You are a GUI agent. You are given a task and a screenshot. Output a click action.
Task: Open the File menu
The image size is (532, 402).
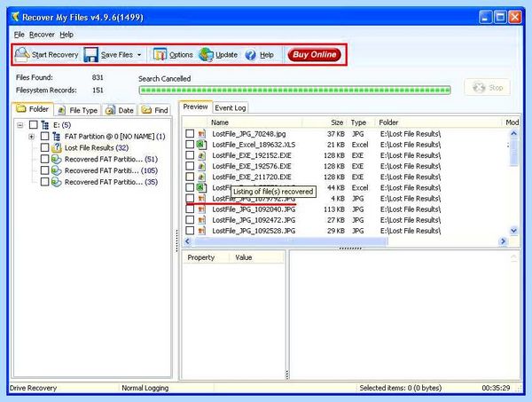[19, 35]
